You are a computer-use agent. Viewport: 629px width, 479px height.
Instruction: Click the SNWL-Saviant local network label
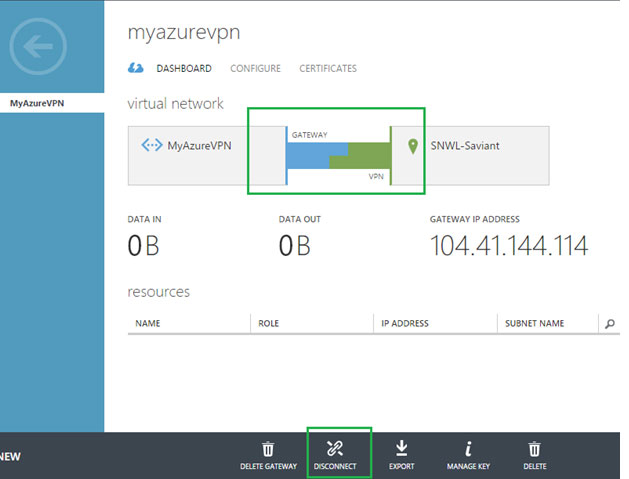point(465,146)
